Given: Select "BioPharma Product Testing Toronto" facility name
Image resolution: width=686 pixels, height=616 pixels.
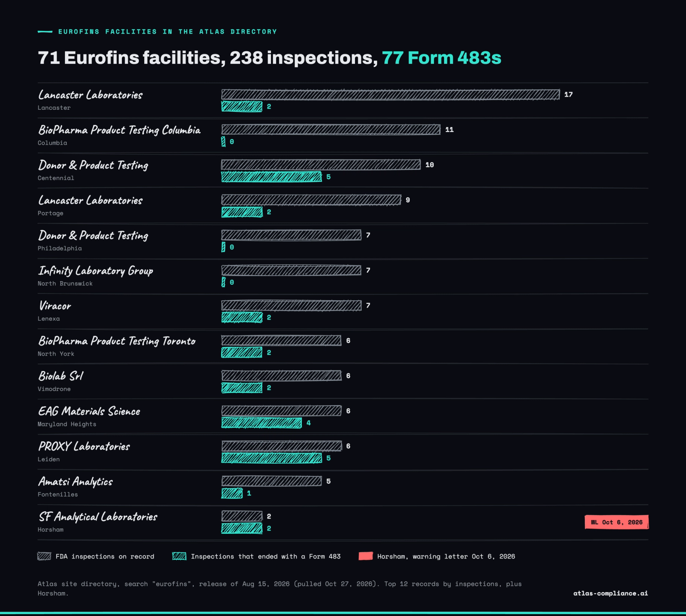Looking at the screenshot, I should coord(117,341).
